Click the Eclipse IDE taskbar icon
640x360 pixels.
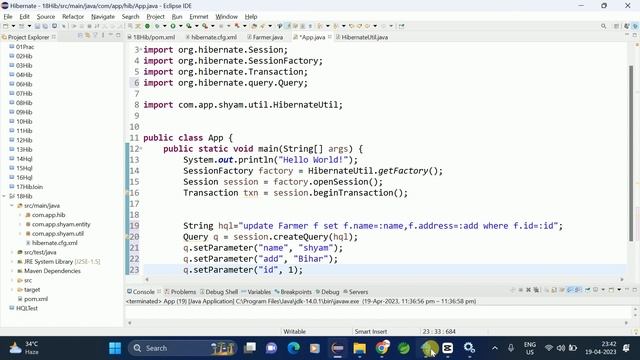click(x=338, y=348)
